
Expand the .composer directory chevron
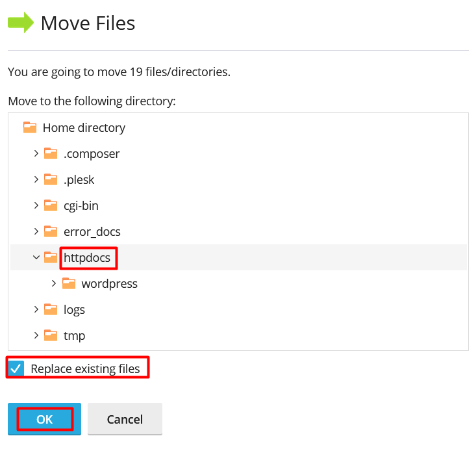coord(36,154)
